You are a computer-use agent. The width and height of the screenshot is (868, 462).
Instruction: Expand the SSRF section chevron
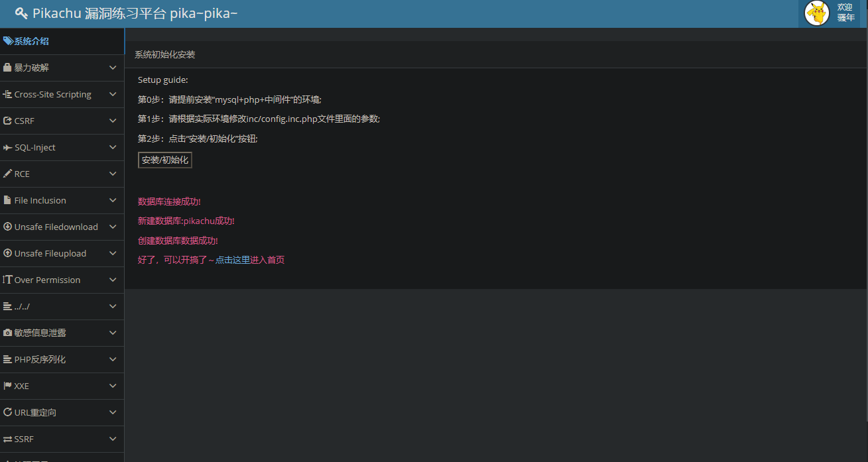pyautogui.click(x=113, y=439)
